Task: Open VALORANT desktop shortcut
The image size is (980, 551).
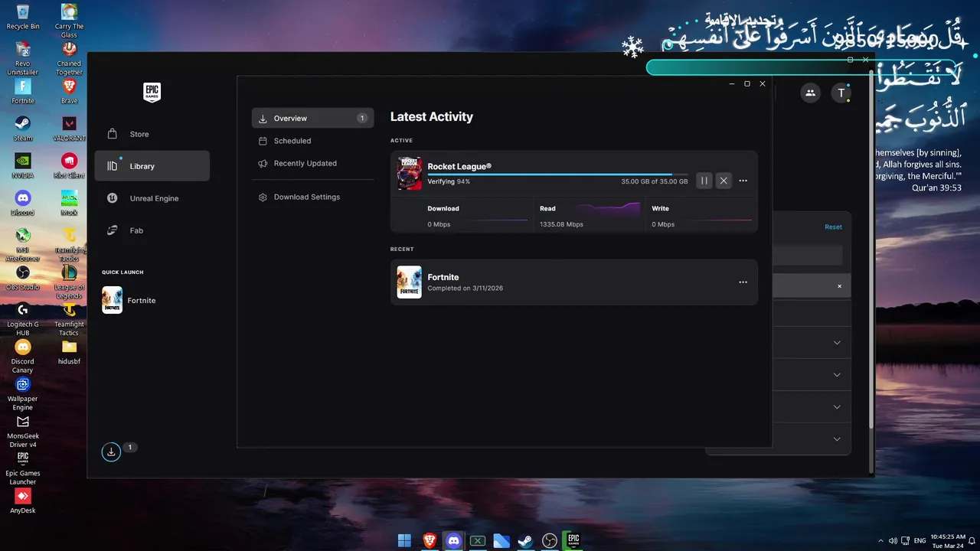Action: [x=69, y=129]
